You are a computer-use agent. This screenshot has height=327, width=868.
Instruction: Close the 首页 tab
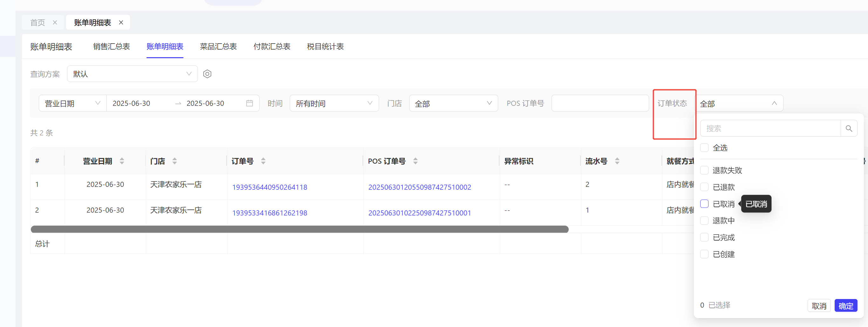click(55, 23)
